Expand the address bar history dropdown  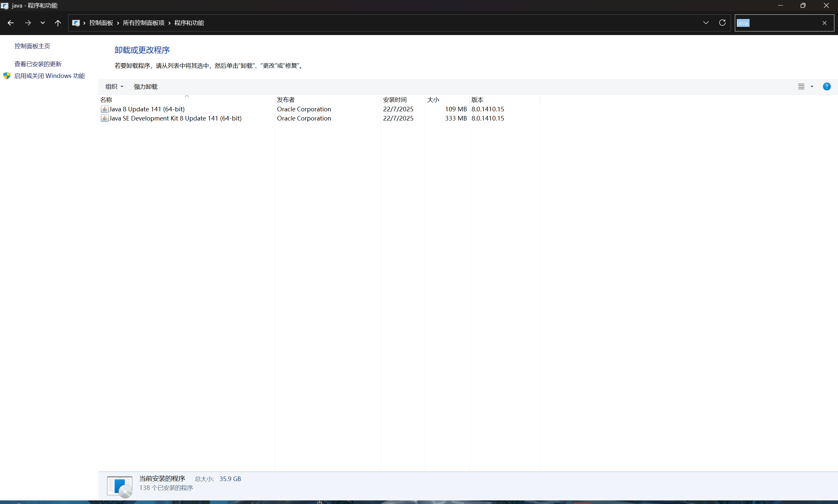(x=706, y=23)
